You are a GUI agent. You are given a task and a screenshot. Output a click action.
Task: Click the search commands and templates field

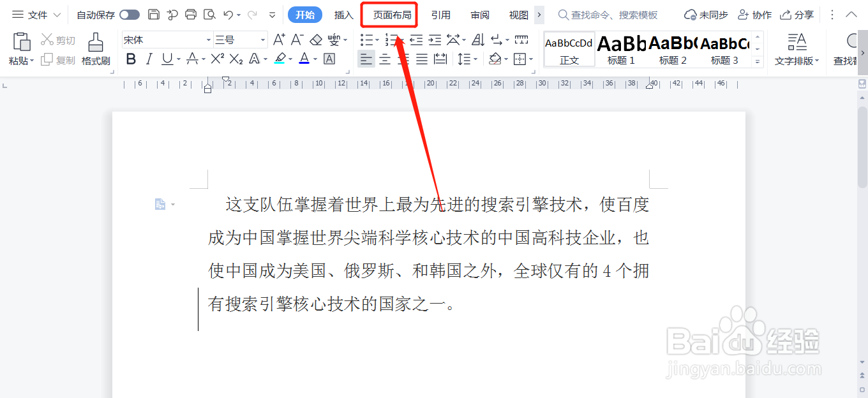point(608,15)
